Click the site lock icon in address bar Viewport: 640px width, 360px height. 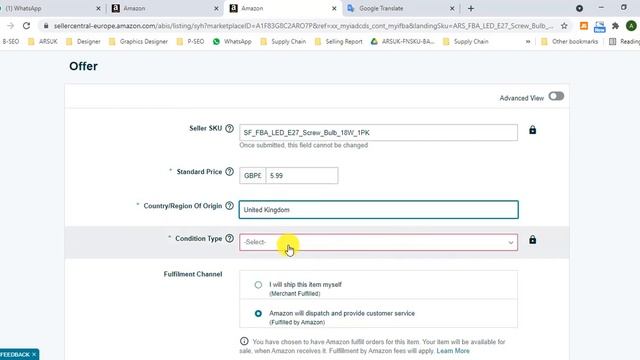pyautogui.click(x=46, y=26)
